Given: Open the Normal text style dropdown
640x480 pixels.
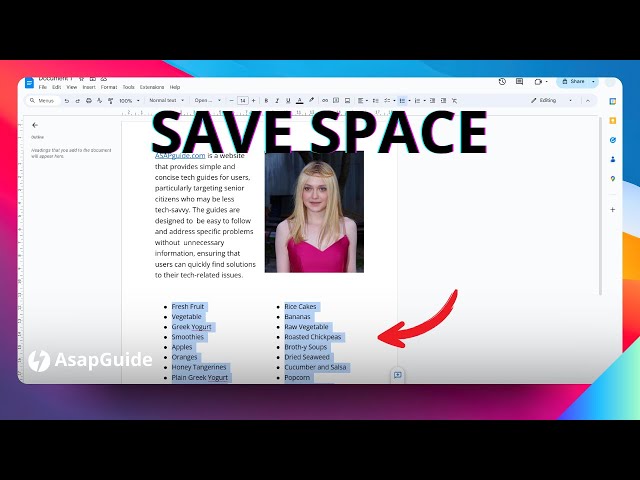Looking at the screenshot, I should tap(166, 100).
